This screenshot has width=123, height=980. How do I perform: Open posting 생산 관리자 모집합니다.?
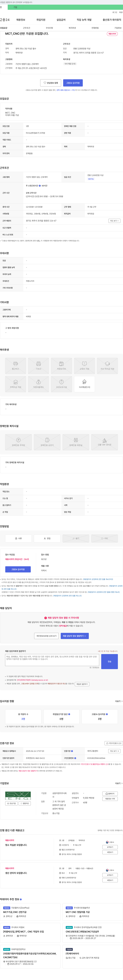[16, 873]
